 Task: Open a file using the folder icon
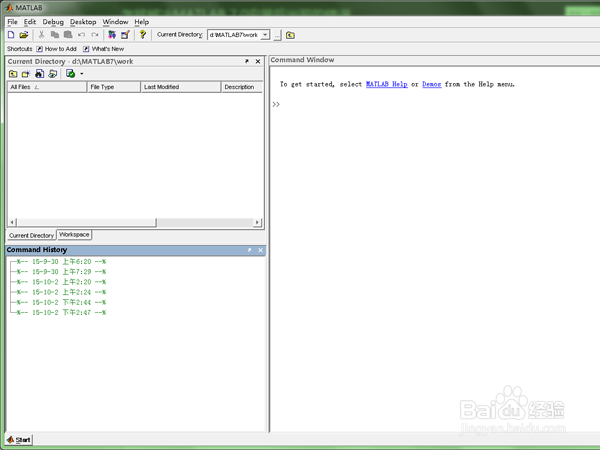24,35
